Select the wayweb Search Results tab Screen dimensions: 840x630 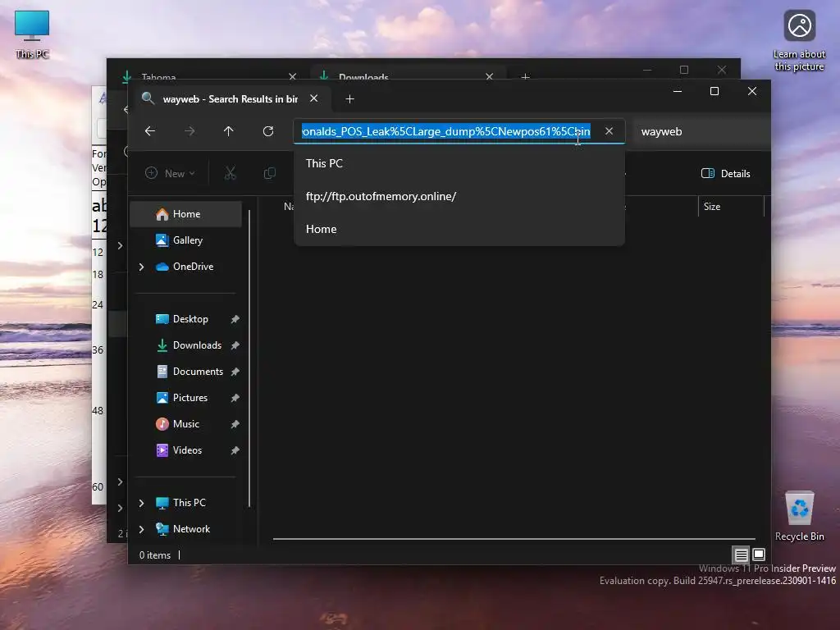[231, 99]
